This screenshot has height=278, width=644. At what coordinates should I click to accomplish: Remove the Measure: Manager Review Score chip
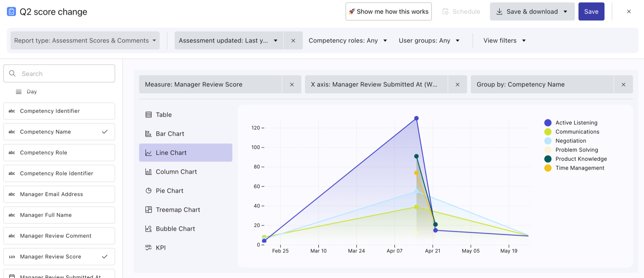pyautogui.click(x=292, y=84)
